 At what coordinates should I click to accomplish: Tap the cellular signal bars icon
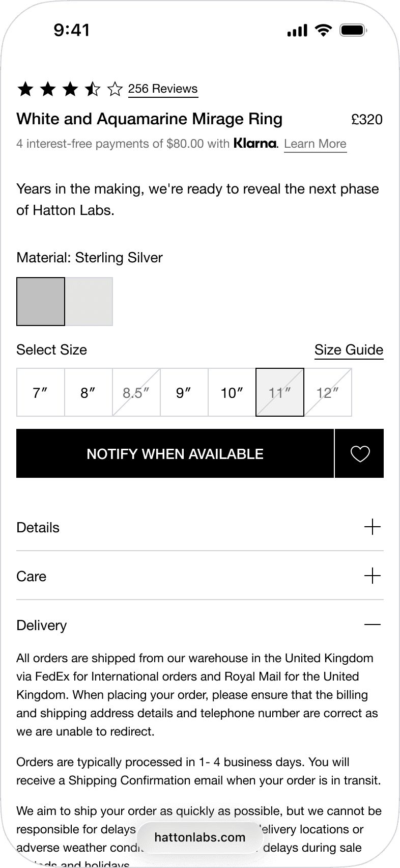tap(297, 31)
